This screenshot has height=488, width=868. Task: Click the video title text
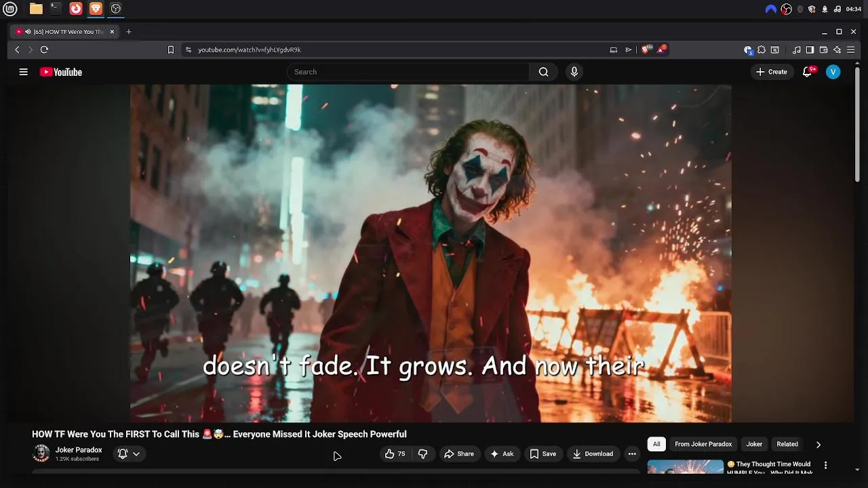[x=219, y=434]
